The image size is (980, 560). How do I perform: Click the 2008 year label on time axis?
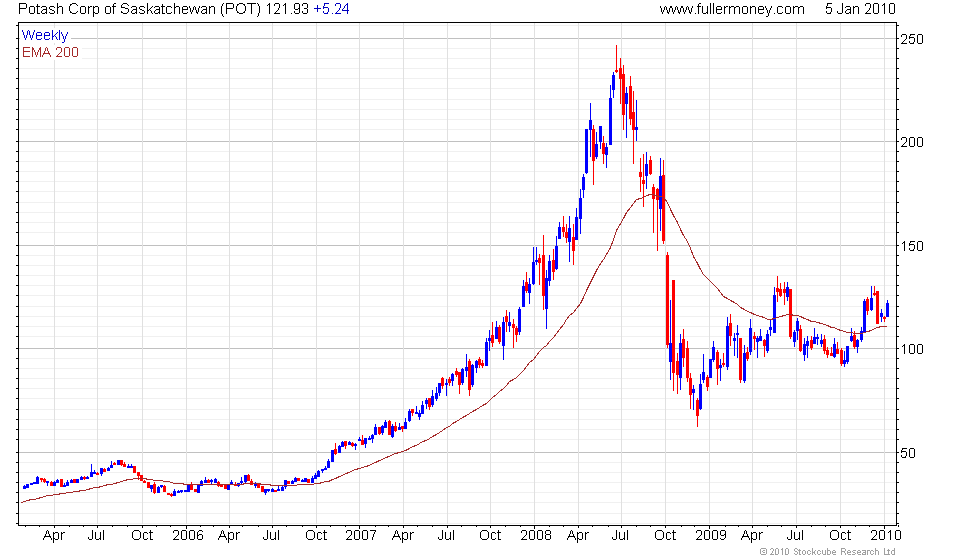(x=536, y=536)
